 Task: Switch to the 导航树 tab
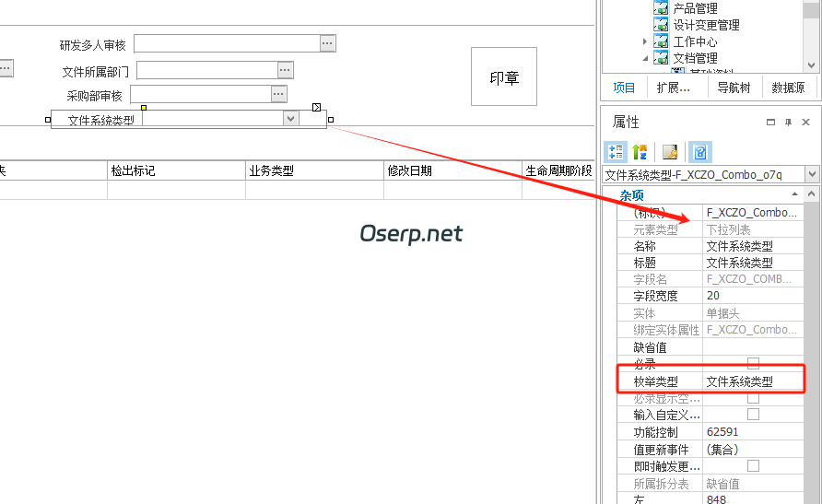pos(734,88)
